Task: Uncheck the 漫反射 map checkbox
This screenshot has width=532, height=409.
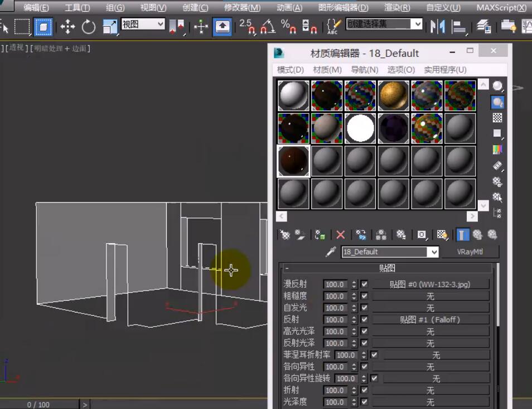Action: [364, 284]
